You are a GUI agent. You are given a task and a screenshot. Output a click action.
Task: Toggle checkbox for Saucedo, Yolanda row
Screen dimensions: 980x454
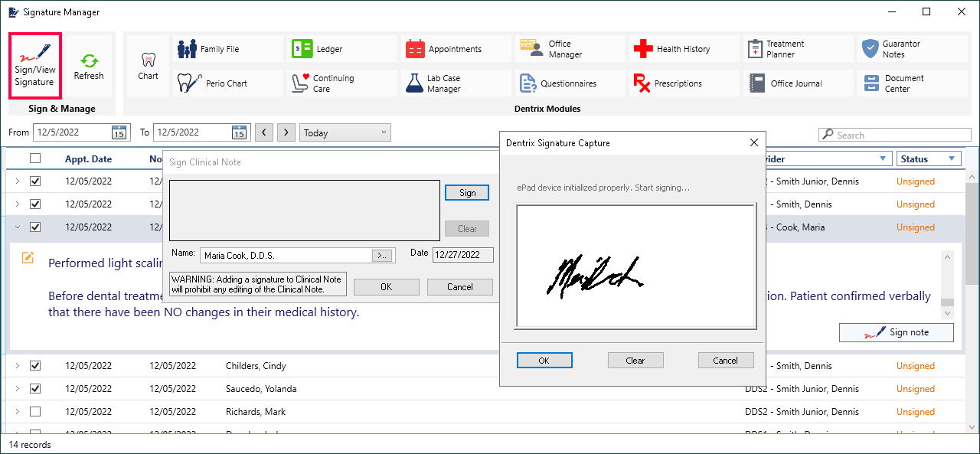(x=35, y=389)
